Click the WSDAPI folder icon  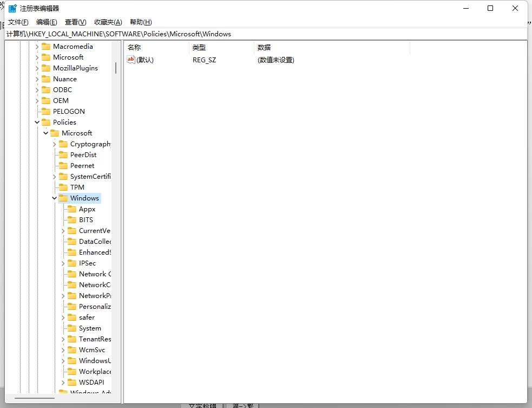coord(72,382)
